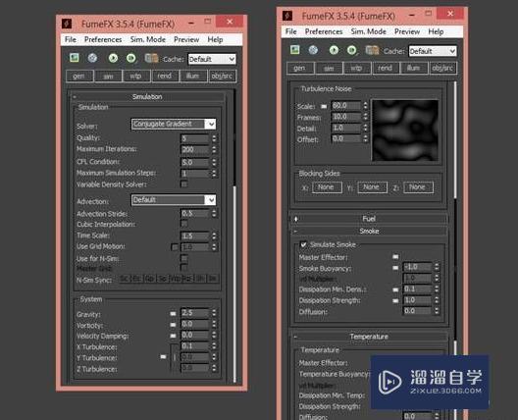Viewport: 518px width, 420px height.
Task: Switch to rend tab in right window
Action: [x=386, y=68]
